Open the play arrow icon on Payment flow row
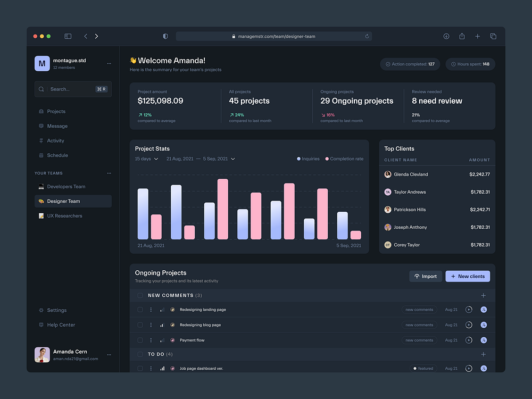 (469, 339)
